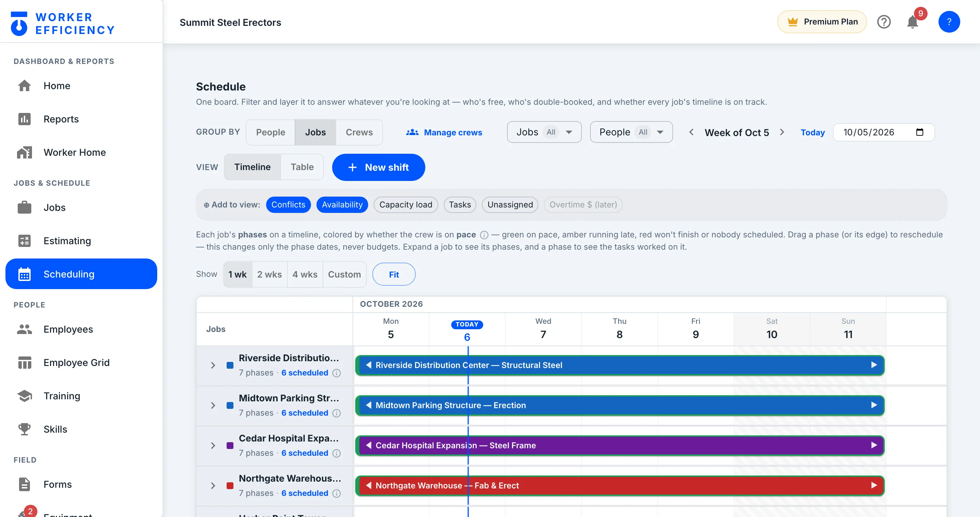Group schedule by People

click(271, 132)
